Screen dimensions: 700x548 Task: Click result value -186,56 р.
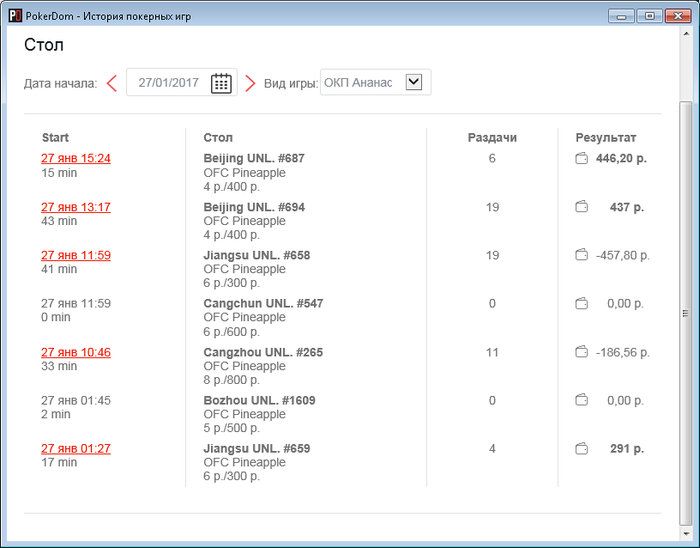click(x=623, y=353)
